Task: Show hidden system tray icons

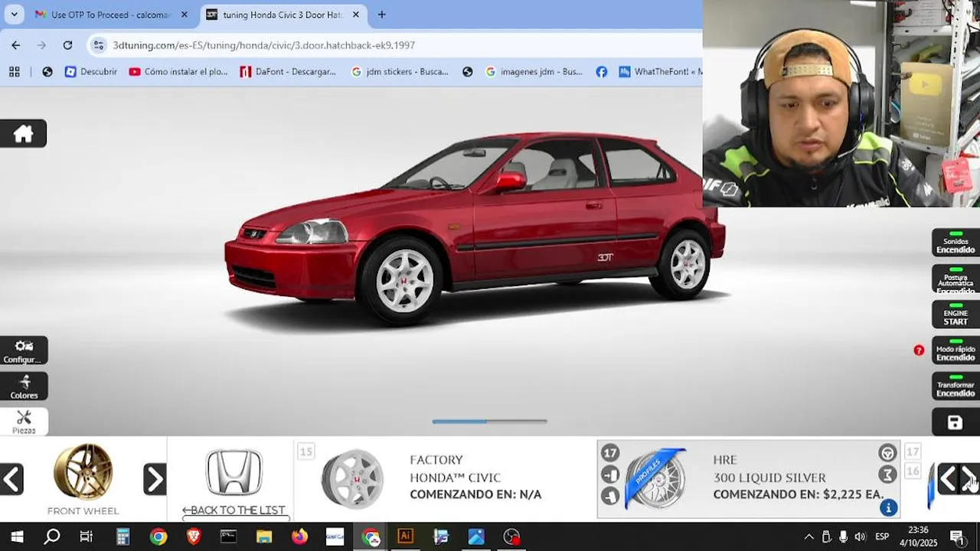Action: 808,536
